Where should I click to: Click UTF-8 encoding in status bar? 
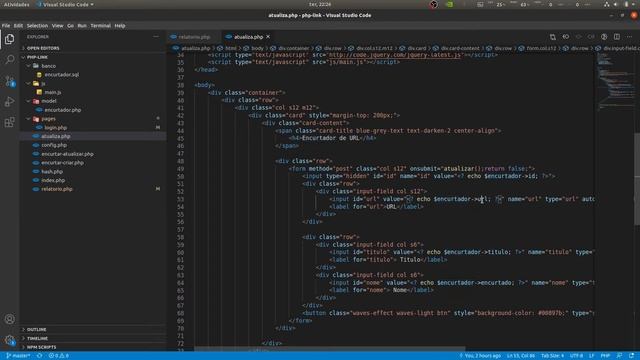[x=576, y=356]
